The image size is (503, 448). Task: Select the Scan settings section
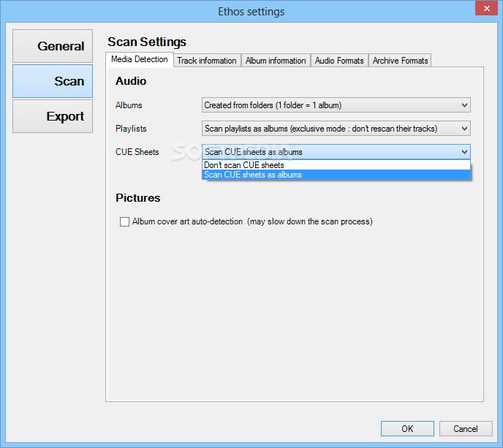click(53, 81)
